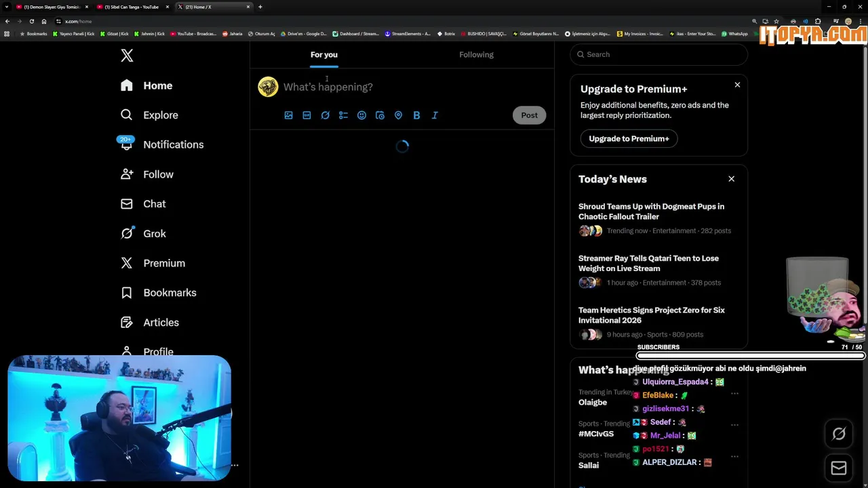Open the emoji picker in the composer
Screen dimensions: 868x488
pyautogui.click(x=361, y=115)
